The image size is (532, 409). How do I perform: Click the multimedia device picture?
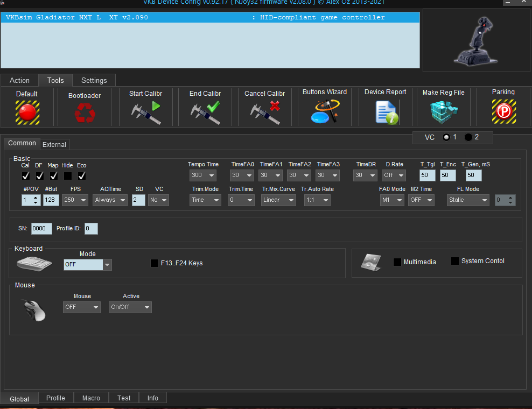(371, 262)
